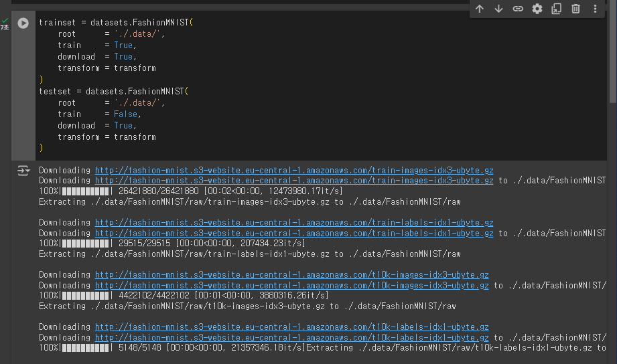Run the FashionMNIST dataset cell
Screen dimensions: 617x364
pos(23,23)
